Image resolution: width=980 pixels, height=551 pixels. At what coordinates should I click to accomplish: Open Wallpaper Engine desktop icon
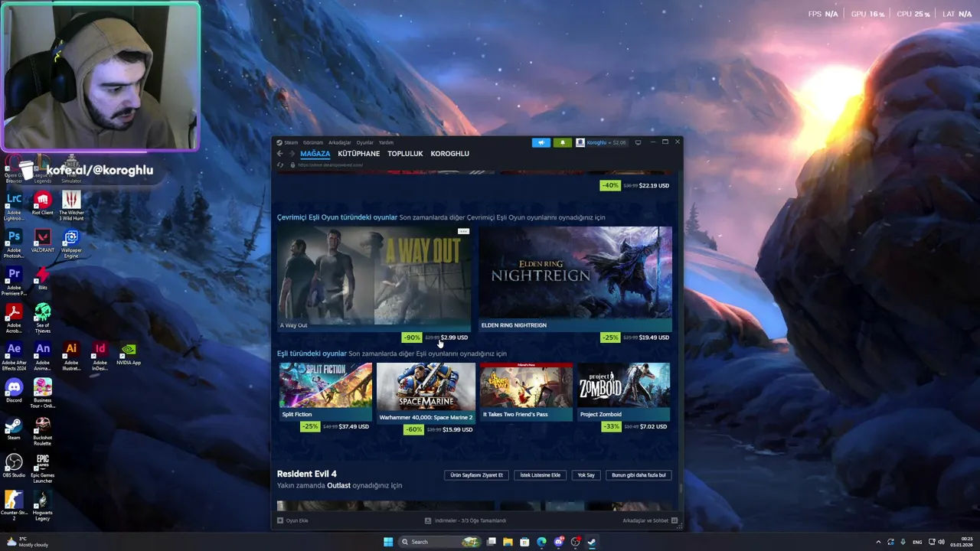coord(71,244)
